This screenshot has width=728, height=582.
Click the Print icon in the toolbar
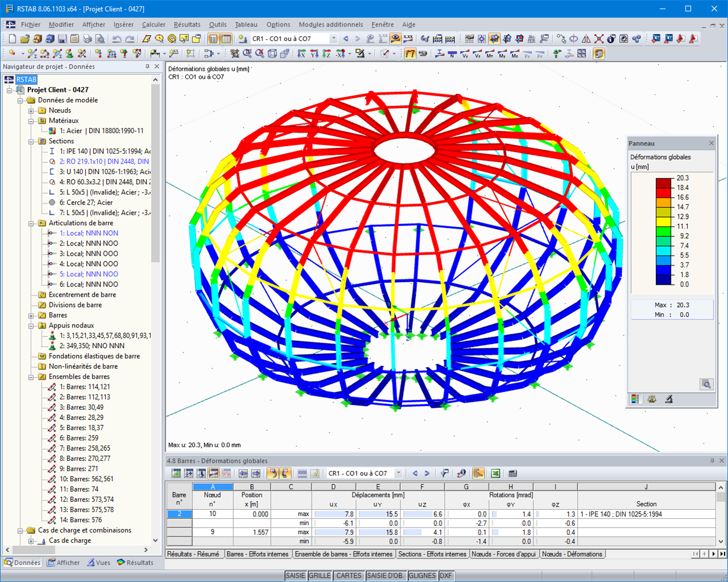87,39
